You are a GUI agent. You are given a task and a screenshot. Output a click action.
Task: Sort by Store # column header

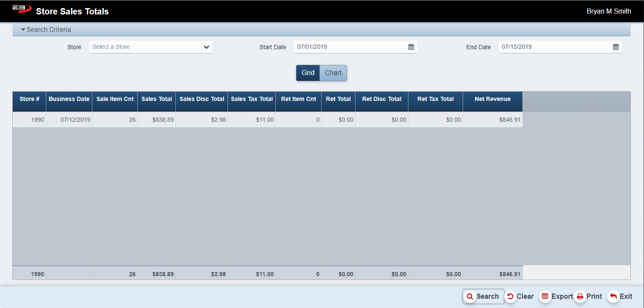point(29,99)
